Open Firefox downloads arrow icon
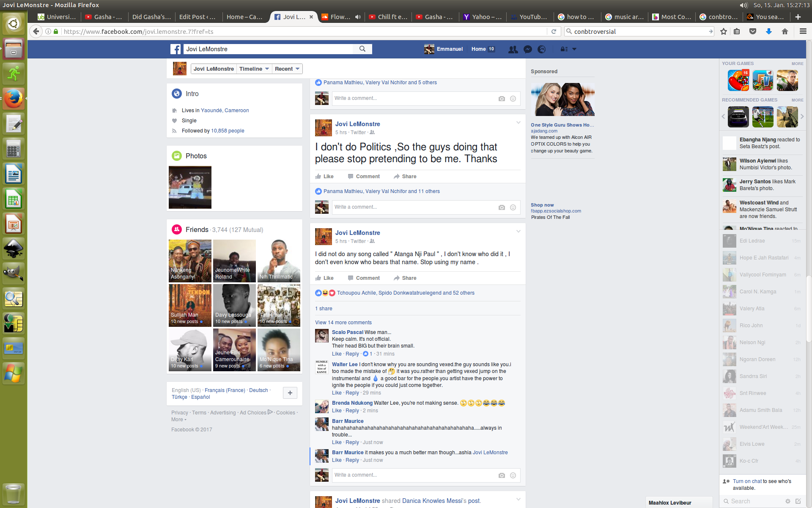 click(769, 31)
